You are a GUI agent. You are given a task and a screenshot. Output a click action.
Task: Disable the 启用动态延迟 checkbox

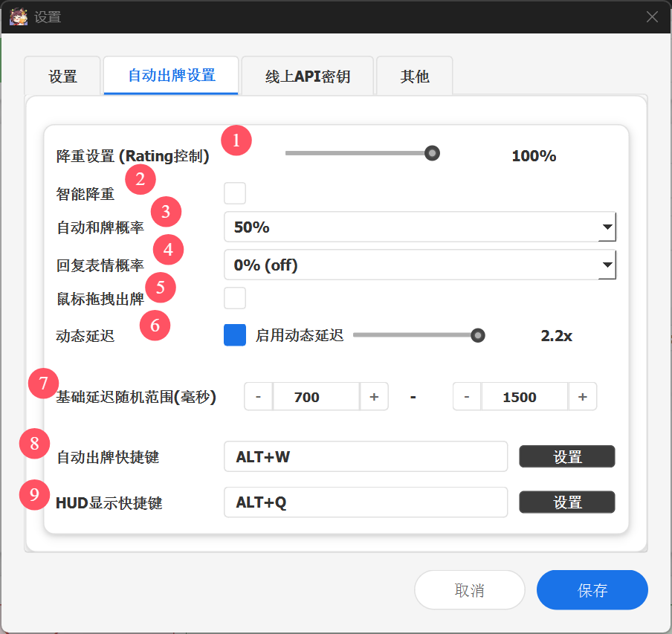[x=234, y=335]
